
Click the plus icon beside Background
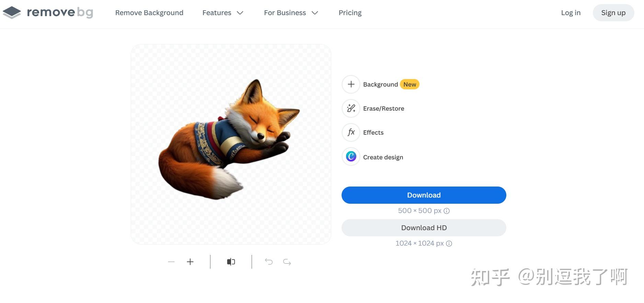[x=351, y=85]
